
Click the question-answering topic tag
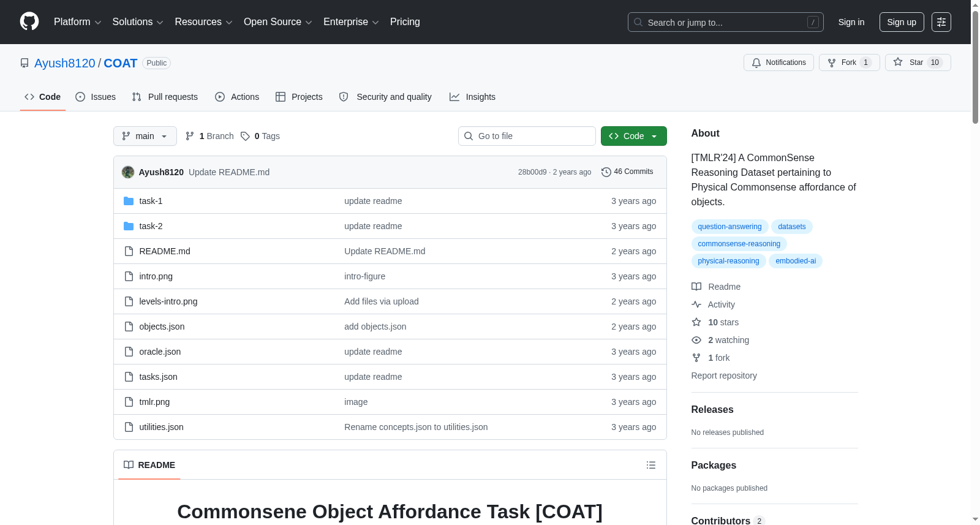click(729, 227)
